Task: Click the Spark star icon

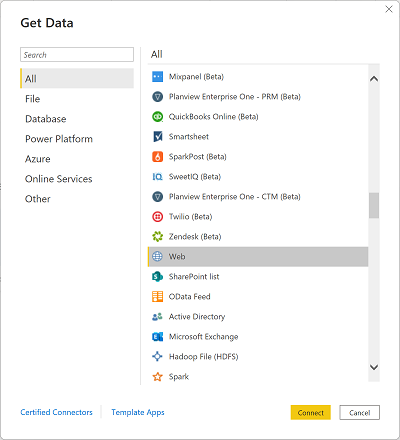Action: pos(157,377)
